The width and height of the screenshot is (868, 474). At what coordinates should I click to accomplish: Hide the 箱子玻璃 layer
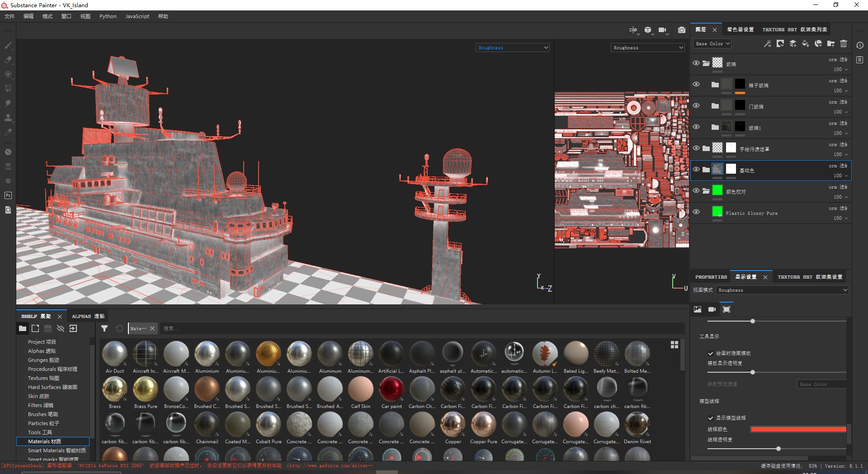pos(696,84)
